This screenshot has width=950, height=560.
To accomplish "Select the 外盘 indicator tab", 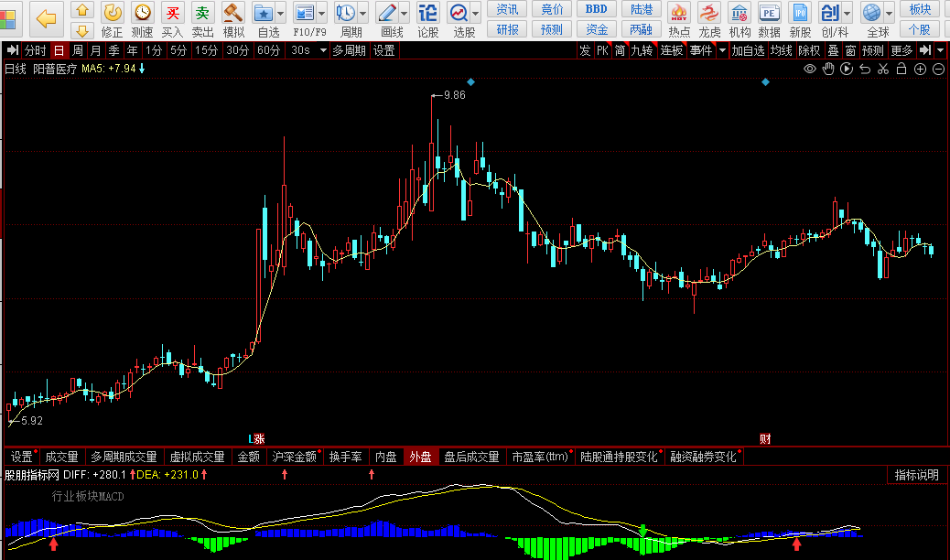I will pos(420,457).
